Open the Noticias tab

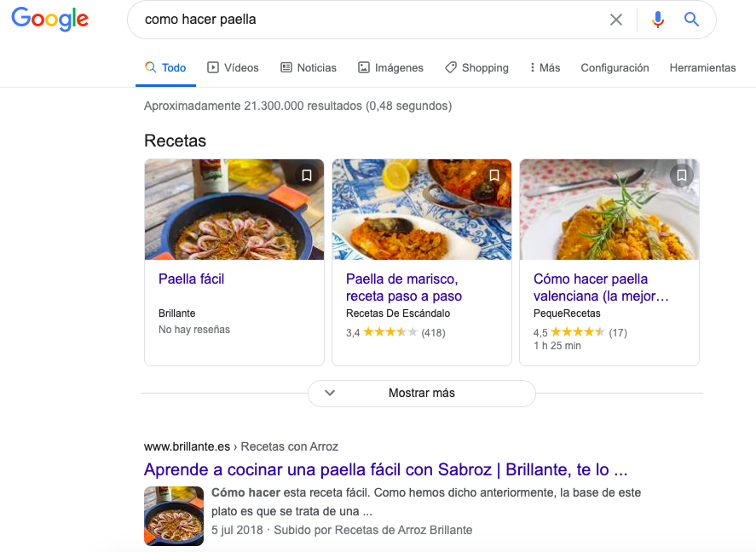tap(309, 68)
